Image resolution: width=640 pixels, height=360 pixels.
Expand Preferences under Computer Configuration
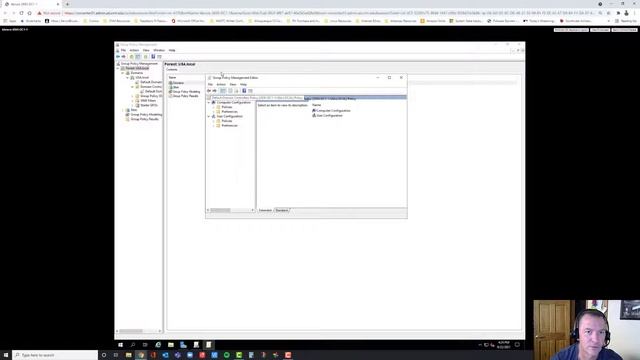[214, 112]
